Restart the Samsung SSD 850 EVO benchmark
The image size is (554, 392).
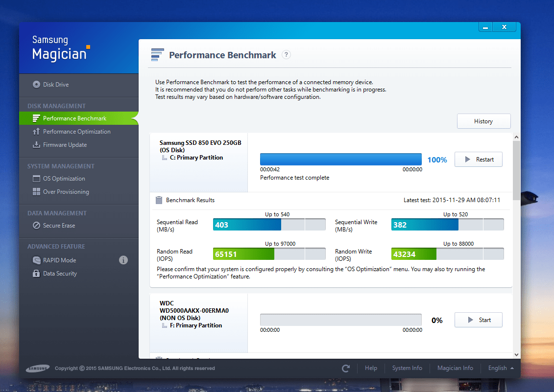pyautogui.click(x=479, y=159)
